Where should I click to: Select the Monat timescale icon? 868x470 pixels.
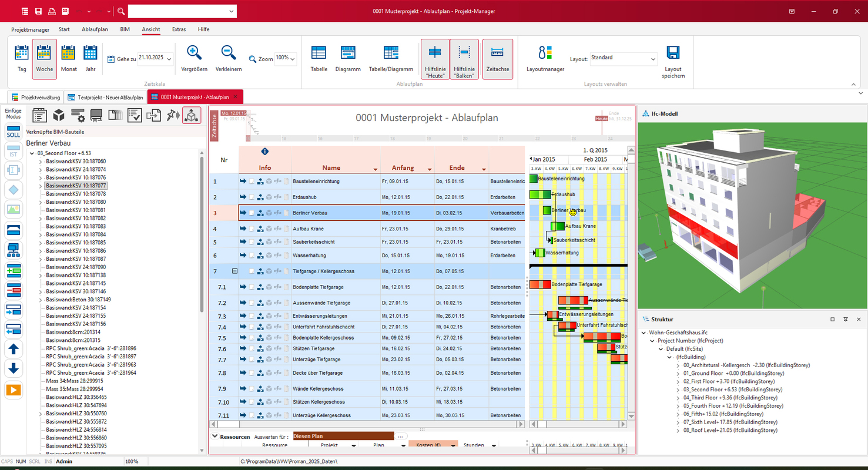pos(69,58)
